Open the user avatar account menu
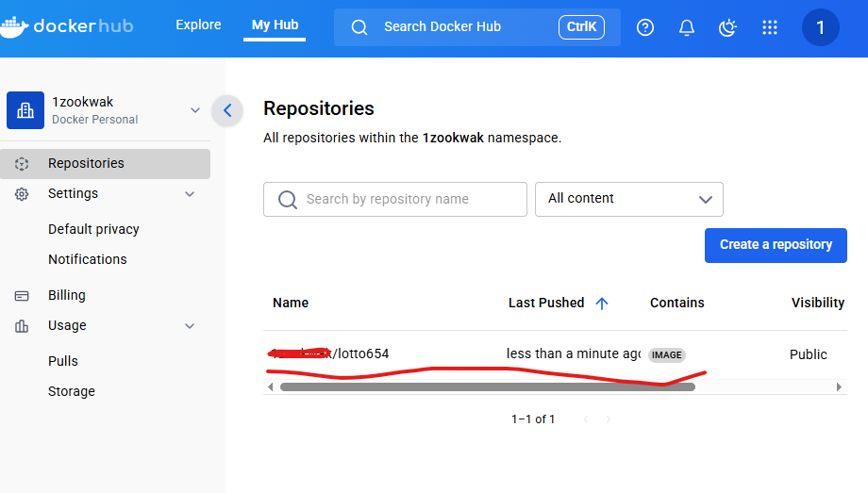868x493 pixels. click(821, 27)
